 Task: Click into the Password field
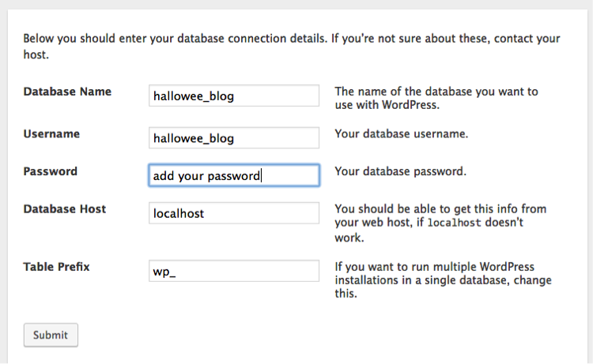pyautogui.click(x=234, y=175)
